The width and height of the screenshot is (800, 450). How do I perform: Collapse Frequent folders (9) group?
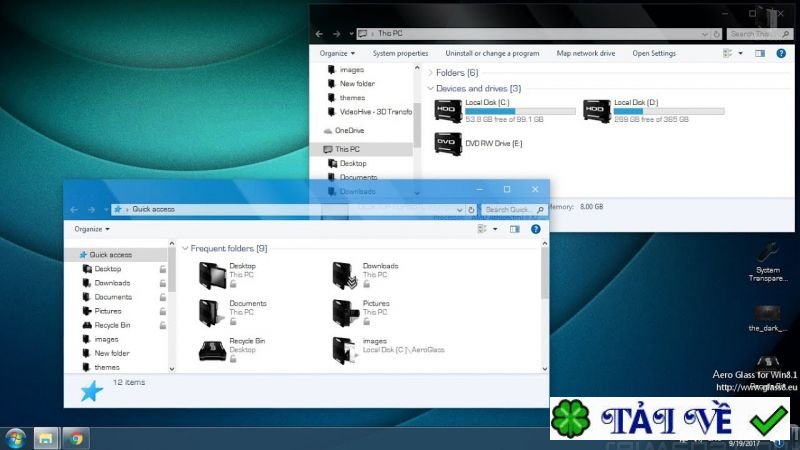[x=185, y=248]
